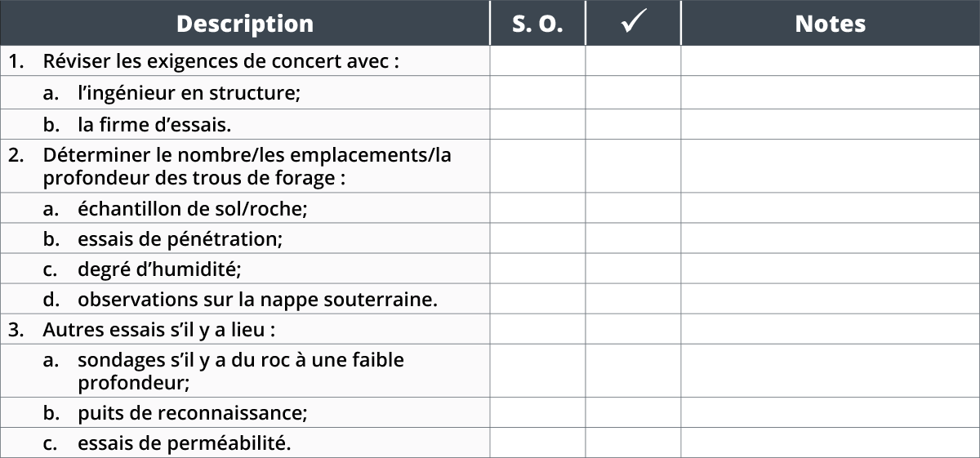This screenshot has height=458, width=980.
Task: Click Notes cell for Réviser les exigences row
Action: [x=831, y=61]
